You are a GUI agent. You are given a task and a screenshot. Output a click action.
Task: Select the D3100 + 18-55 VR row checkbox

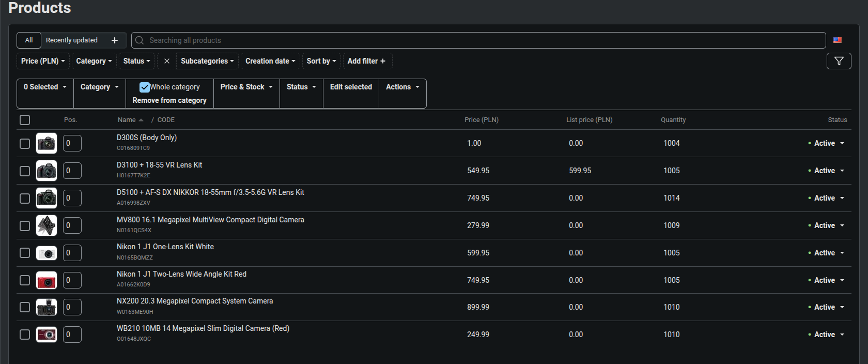pyautogui.click(x=25, y=171)
